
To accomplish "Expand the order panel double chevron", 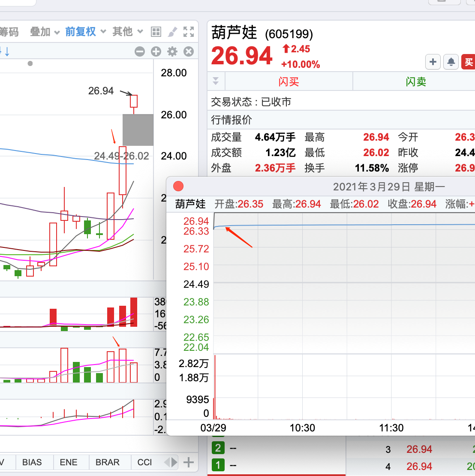I will [x=216, y=81].
